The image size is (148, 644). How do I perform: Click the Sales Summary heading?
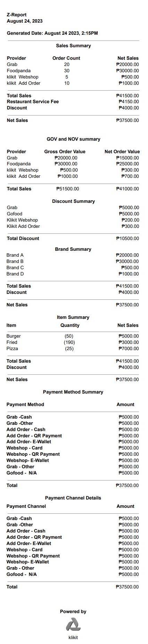click(x=73, y=46)
